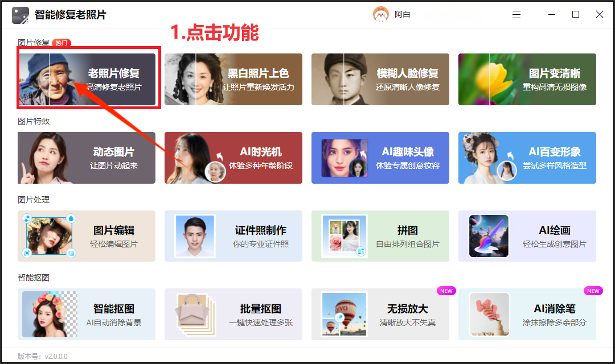Screen dimensions: 615x364
Task: Click the app logo icon at top-left
Action: [20, 15]
